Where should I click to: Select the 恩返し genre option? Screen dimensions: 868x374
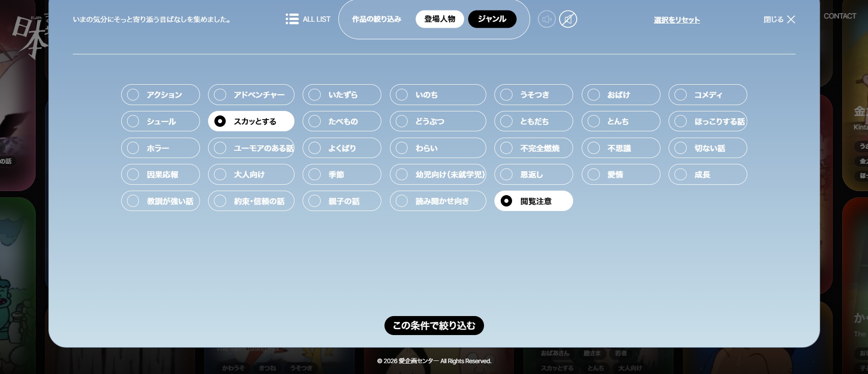pos(534,174)
